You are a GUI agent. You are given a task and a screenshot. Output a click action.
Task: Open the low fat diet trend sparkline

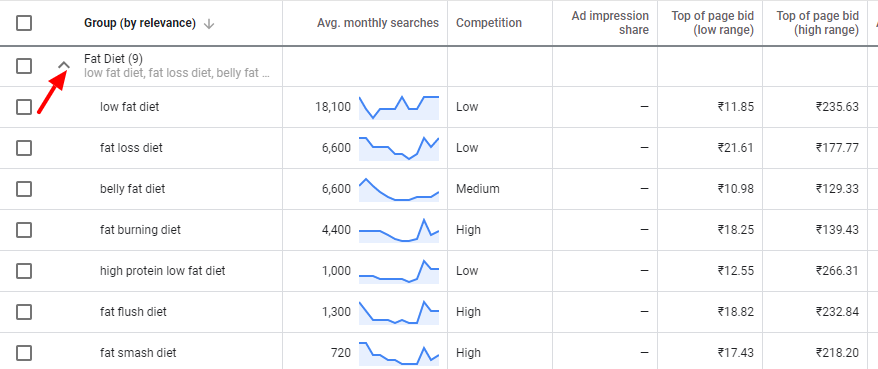(x=399, y=107)
